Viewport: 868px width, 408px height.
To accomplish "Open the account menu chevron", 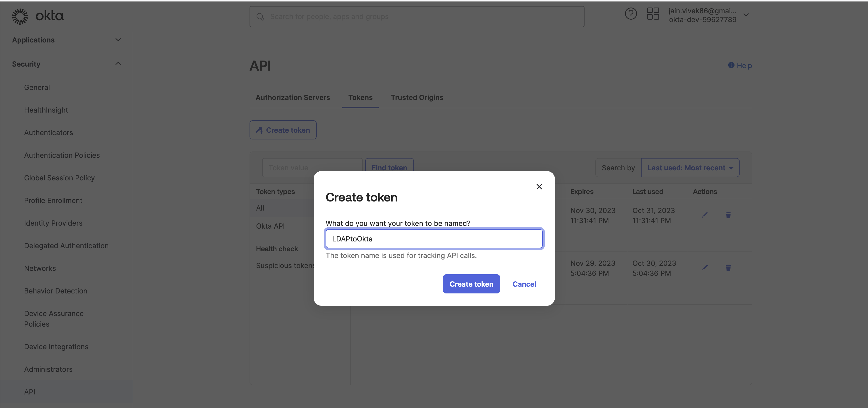I will [746, 15].
